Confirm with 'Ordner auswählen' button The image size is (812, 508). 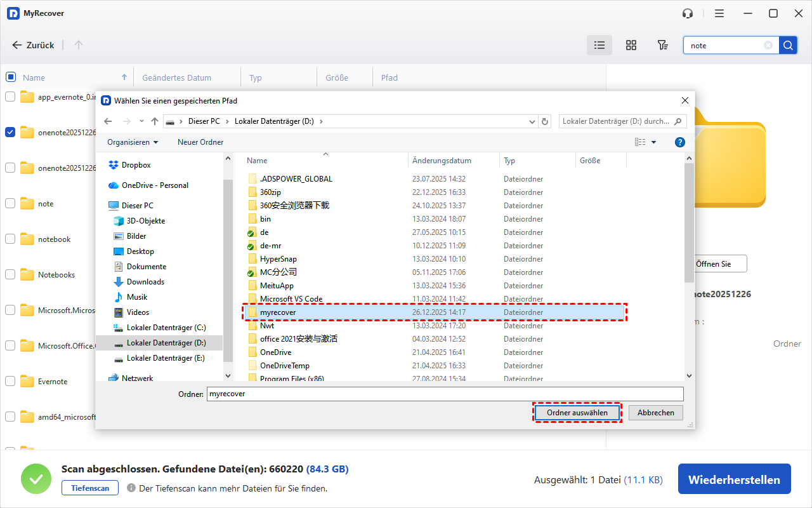[x=577, y=413]
